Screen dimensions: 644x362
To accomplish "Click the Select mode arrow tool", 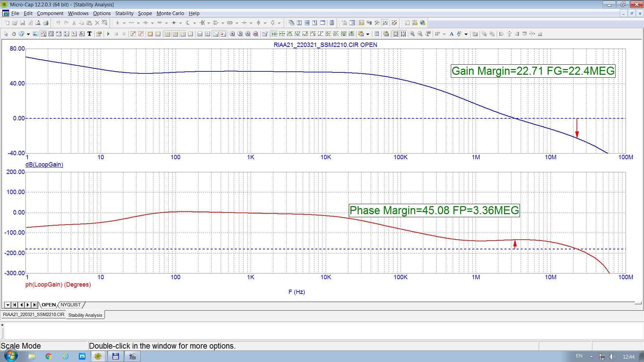I will coord(6,34).
